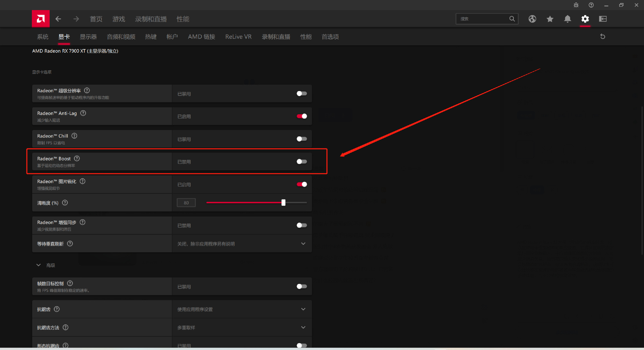644x350 pixels.
Task: Open the 等待垂直刷新 dropdown
Action: (x=242, y=244)
